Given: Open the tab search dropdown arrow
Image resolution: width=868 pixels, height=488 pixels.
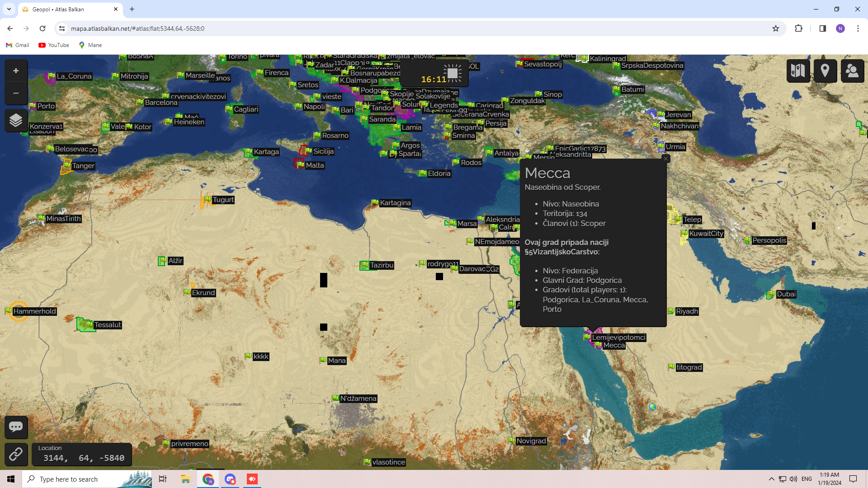Looking at the screenshot, I should tap(9, 9).
